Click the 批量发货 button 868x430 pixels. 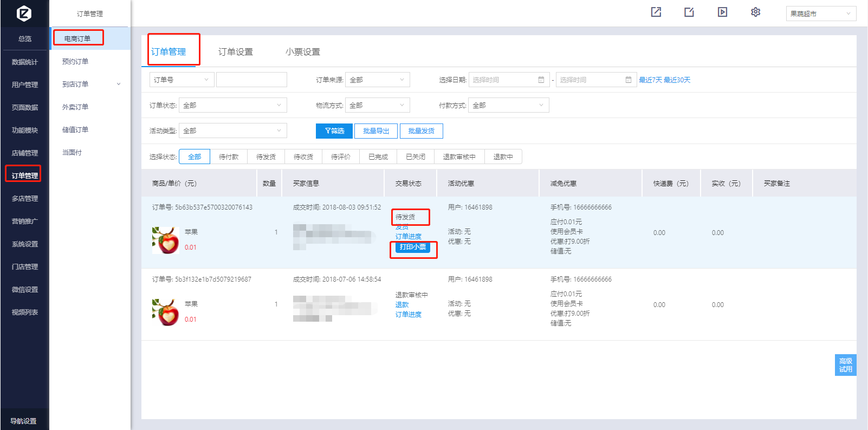pos(421,131)
